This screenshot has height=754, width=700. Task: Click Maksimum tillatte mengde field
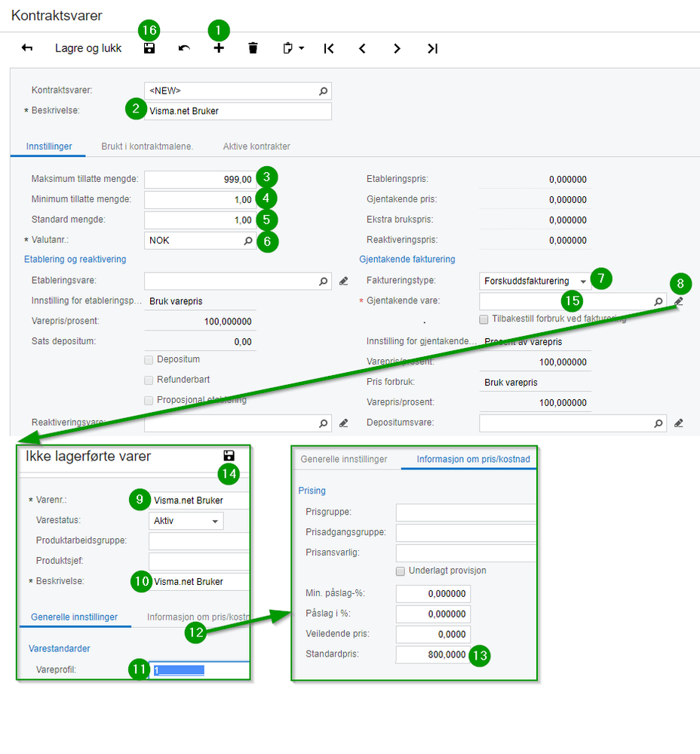tap(201, 180)
